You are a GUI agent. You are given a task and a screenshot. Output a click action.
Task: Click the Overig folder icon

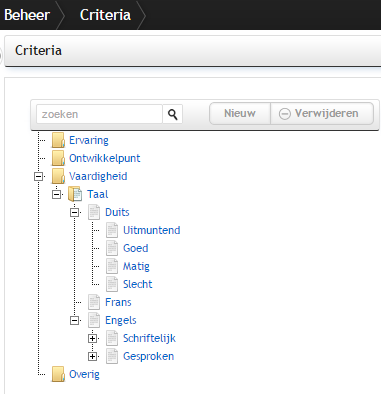click(58, 374)
